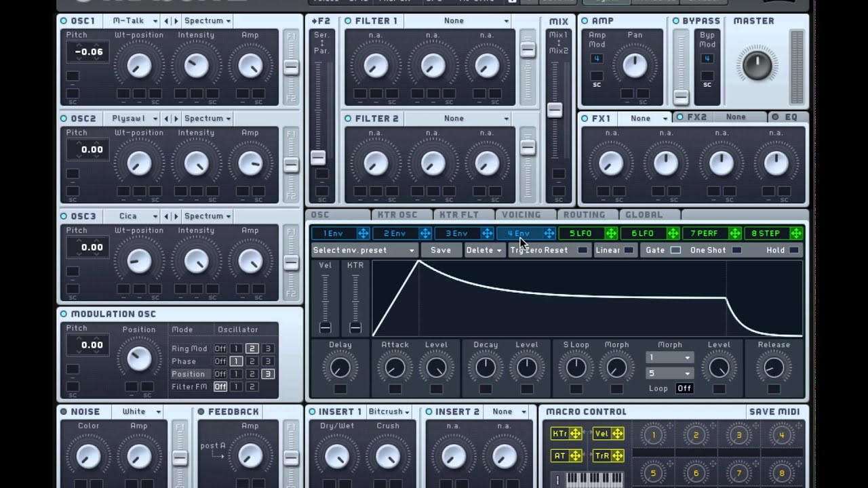Select macro control knob 6
Viewport: 868px width, 488px height.
point(696,473)
